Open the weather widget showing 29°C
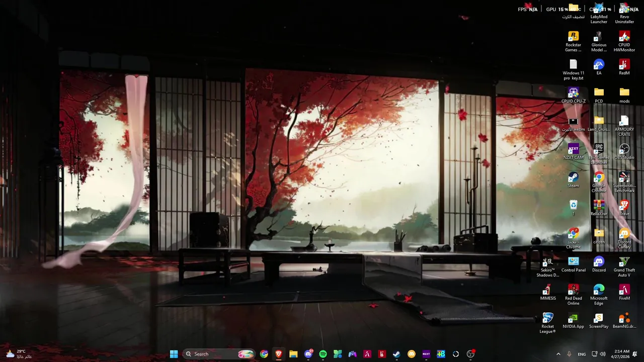 19,354
